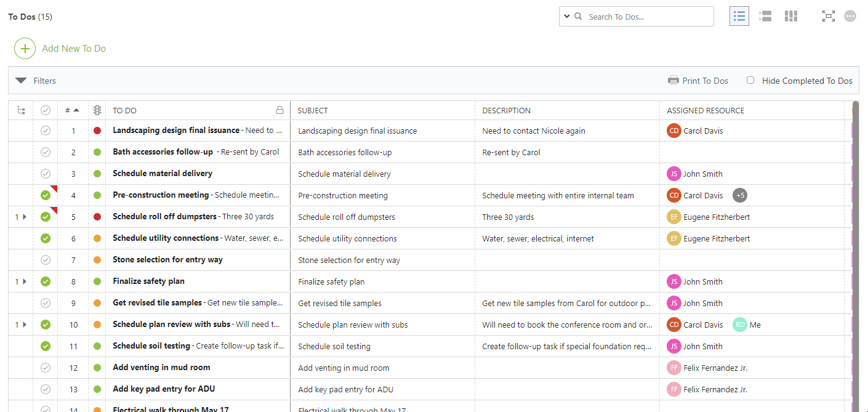The width and height of the screenshot is (868, 412).
Task: Expand subtasks of Schedule roll off dumpsters
Action: pyautogui.click(x=25, y=217)
